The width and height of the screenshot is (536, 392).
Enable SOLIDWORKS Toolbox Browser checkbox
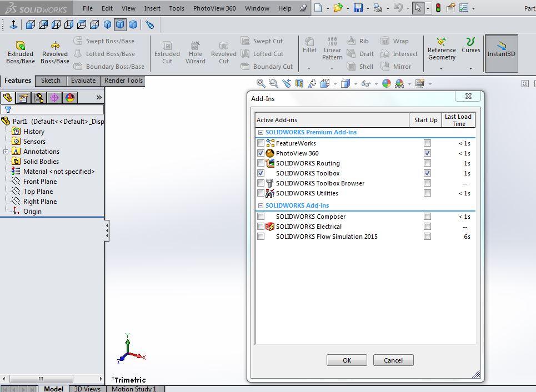[x=261, y=183]
